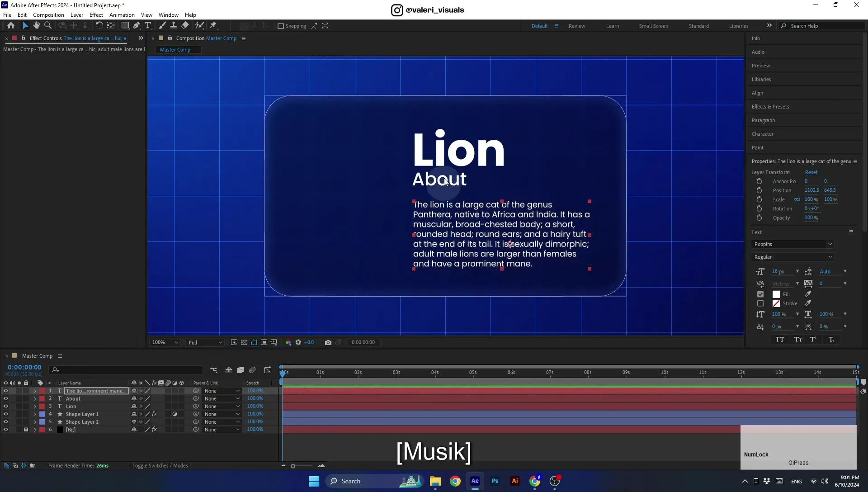Select the Hand tool
The width and height of the screenshot is (868, 492).
click(x=36, y=26)
